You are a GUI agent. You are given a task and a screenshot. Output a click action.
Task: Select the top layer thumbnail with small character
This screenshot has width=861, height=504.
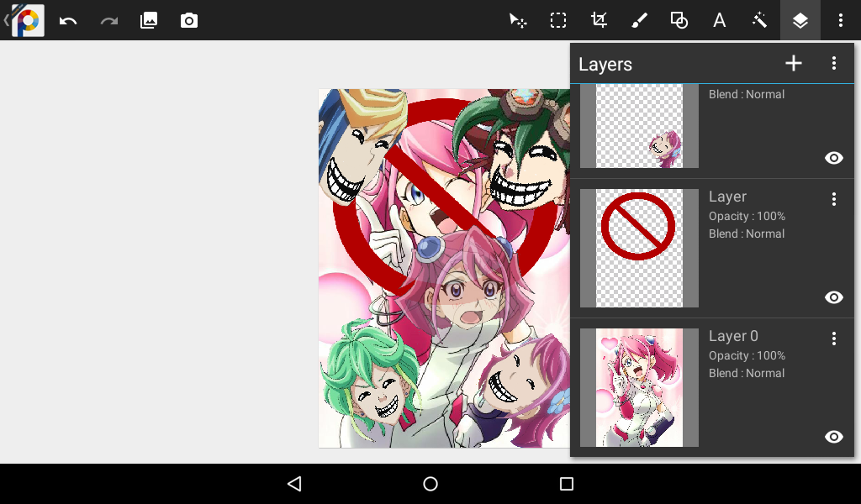click(639, 126)
